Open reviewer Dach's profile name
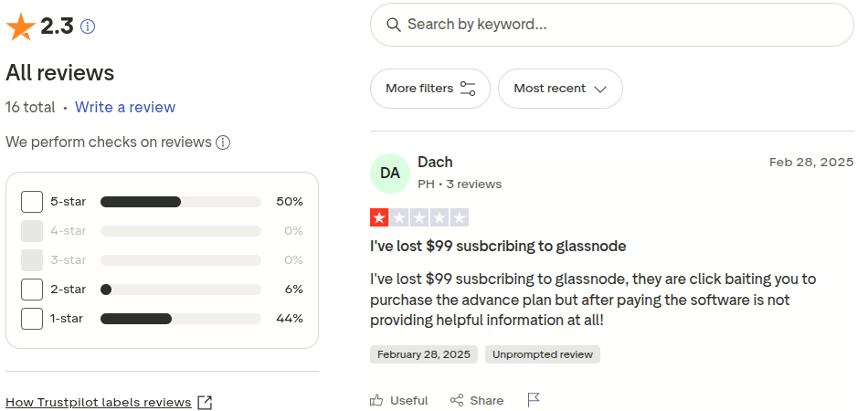868x411 pixels. click(x=435, y=162)
